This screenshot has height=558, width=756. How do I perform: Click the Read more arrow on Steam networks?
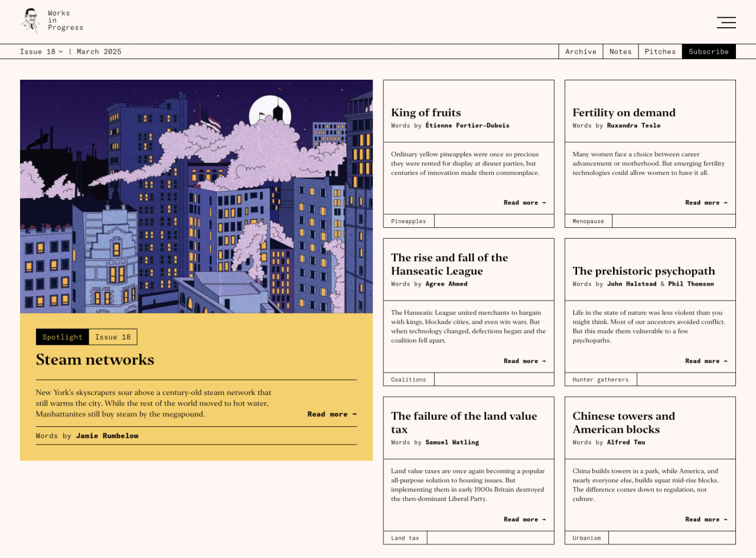332,414
